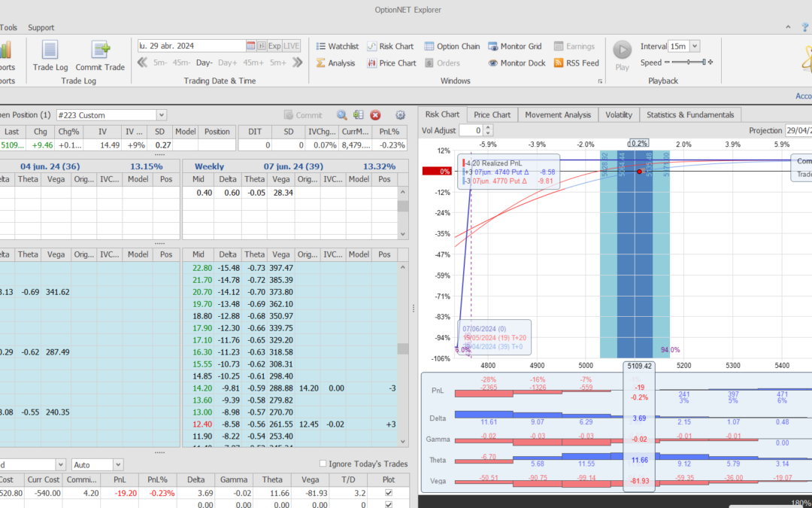Switch to the Volatility tab
Image resolution: width=812 pixels, height=508 pixels.
pos(619,114)
